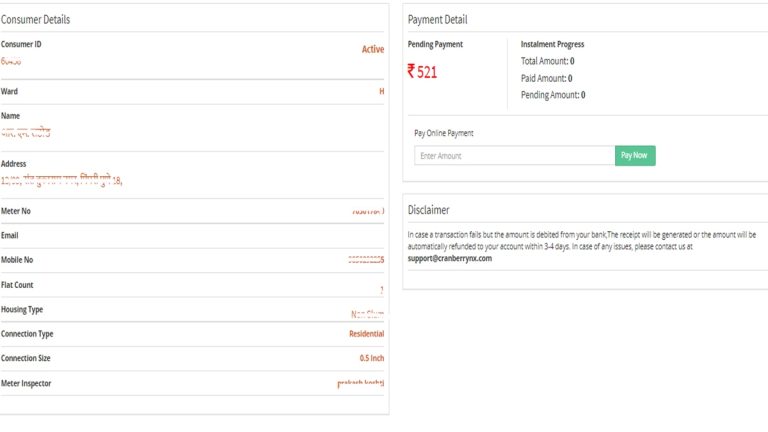Viewport: 768px width, 432px height.
Task: Click the Meter No value
Action: tap(368, 211)
